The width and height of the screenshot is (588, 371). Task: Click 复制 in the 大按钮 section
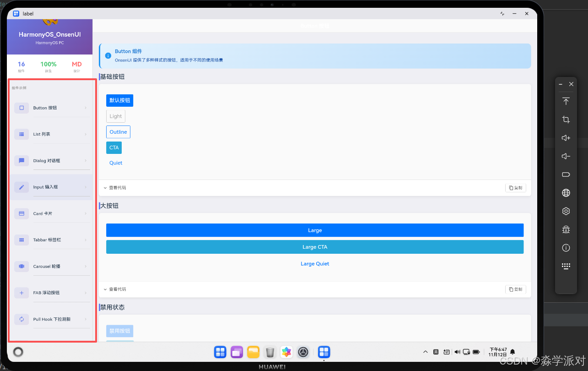516,289
